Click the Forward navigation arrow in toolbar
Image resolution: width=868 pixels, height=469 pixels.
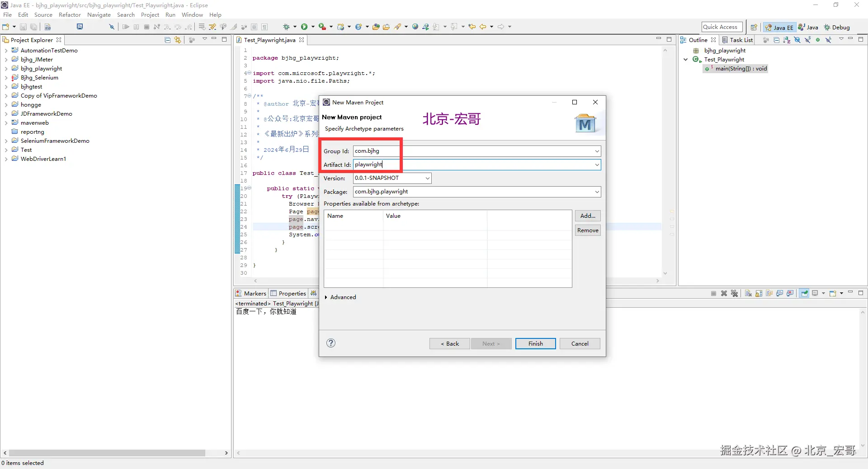click(501, 27)
